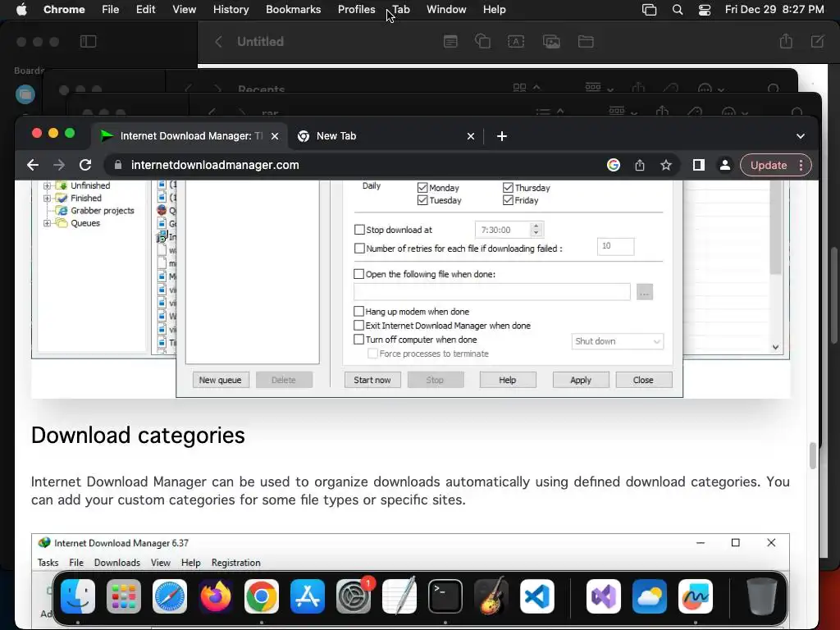840x630 pixels.
Task: Click the Start now button
Action: point(372,380)
